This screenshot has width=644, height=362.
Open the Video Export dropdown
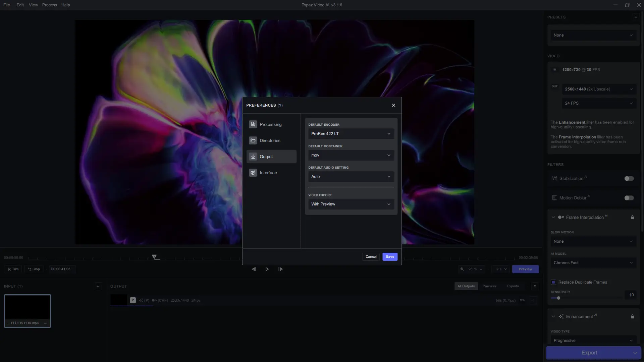(351, 204)
